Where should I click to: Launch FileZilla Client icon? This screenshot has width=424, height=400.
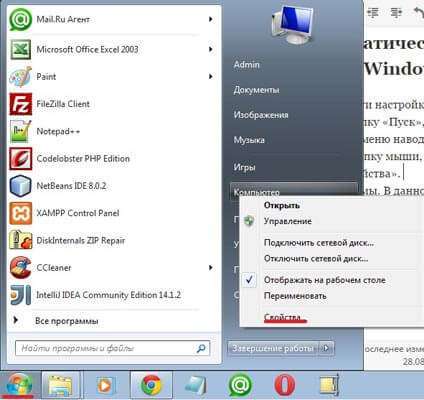tap(20, 104)
